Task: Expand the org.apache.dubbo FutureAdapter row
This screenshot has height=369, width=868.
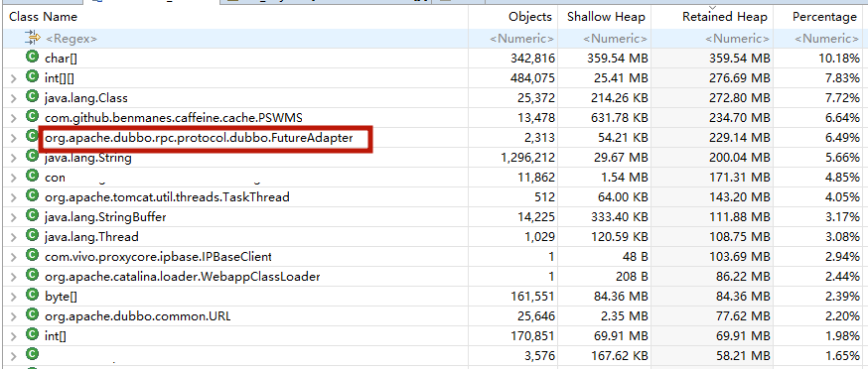Action: [14, 138]
